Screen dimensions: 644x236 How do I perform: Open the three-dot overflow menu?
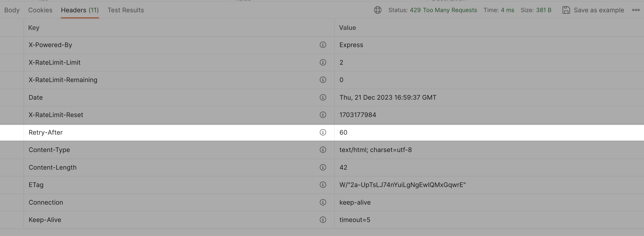coord(636,10)
